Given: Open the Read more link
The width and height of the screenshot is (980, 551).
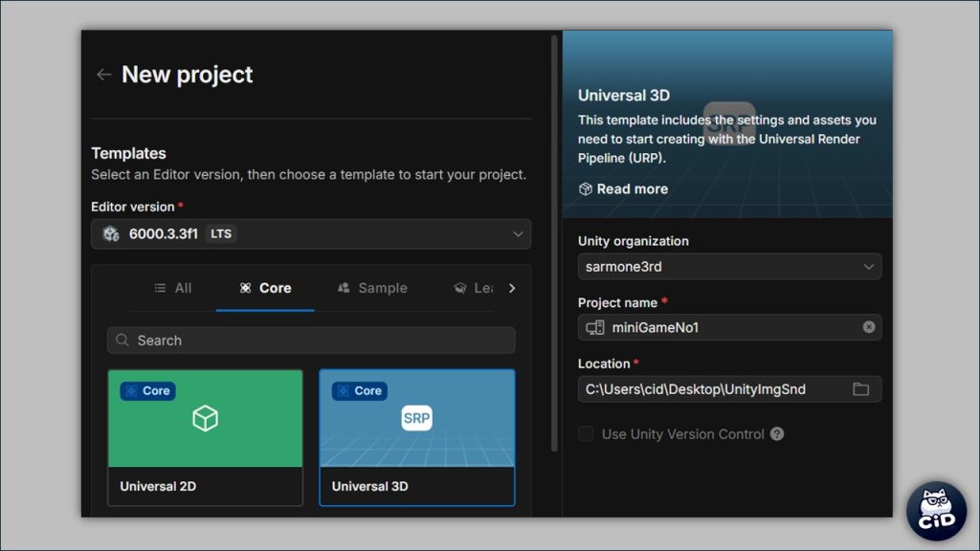Looking at the screenshot, I should coord(632,189).
